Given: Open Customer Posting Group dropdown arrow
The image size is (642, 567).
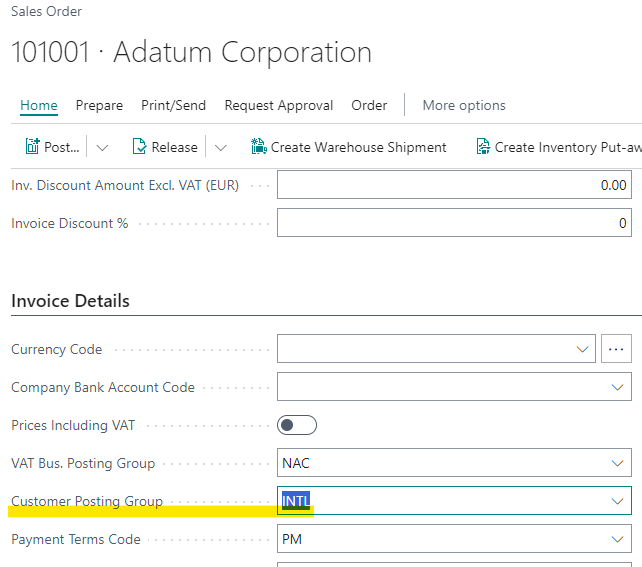Looking at the screenshot, I should (616, 501).
